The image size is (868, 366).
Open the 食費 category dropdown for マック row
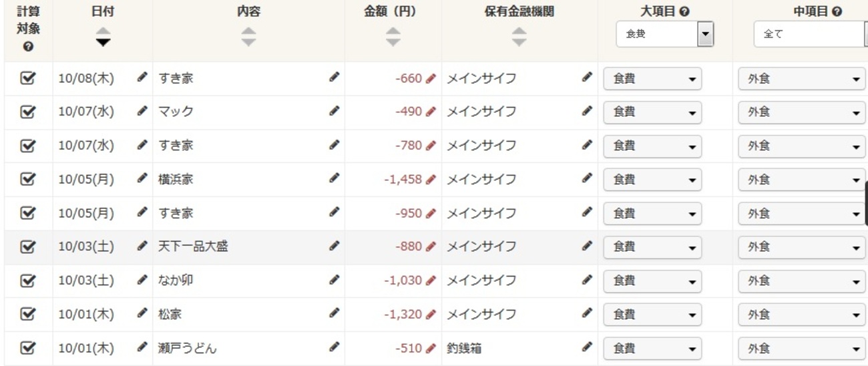tap(652, 112)
